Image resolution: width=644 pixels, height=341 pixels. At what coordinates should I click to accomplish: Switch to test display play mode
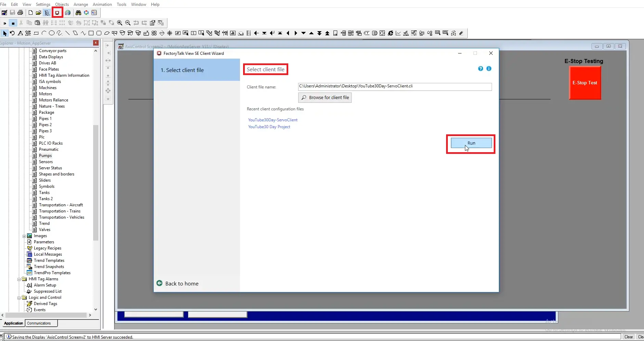click(x=5, y=23)
